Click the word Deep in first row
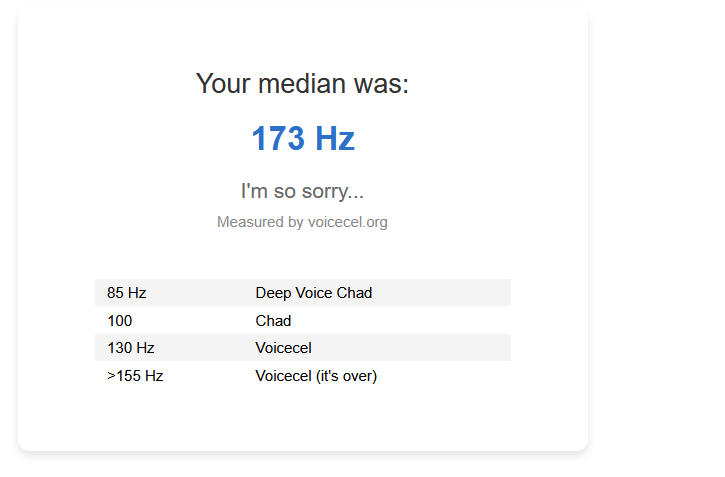The width and height of the screenshot is (725, 477). coord(273,293)
